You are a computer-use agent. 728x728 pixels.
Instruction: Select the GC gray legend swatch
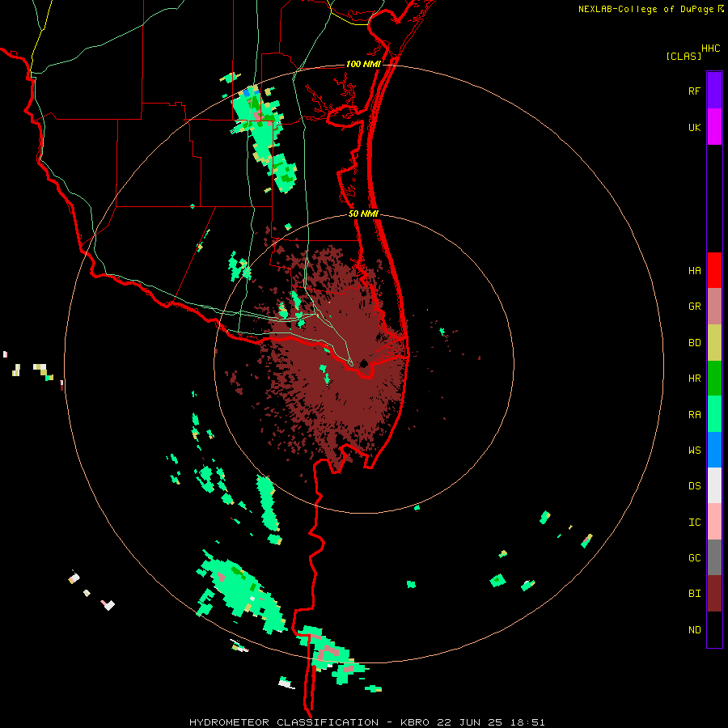(x=714, y=557)
